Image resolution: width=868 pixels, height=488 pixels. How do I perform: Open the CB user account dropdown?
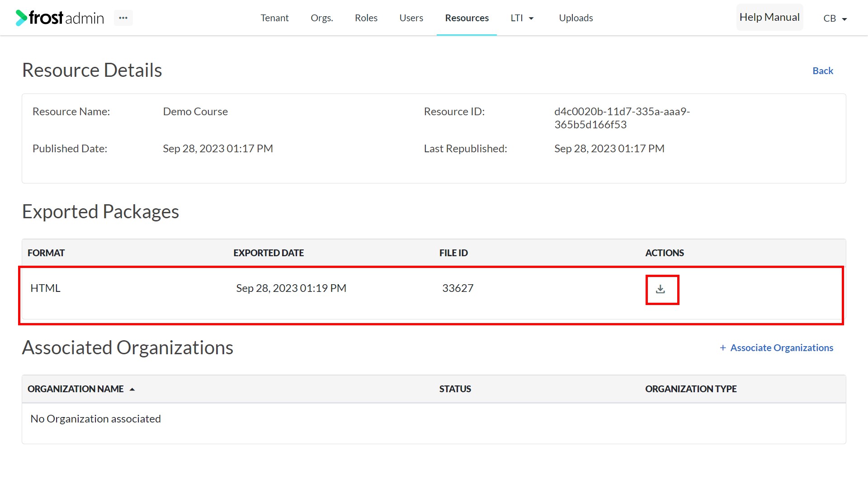click(835, 19)
